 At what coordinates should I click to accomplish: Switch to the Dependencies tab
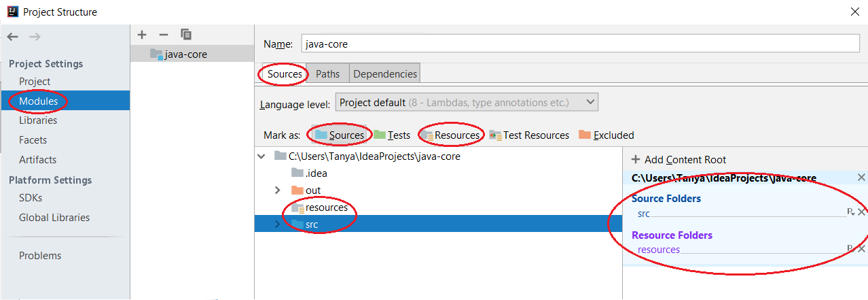coord(385,73)
